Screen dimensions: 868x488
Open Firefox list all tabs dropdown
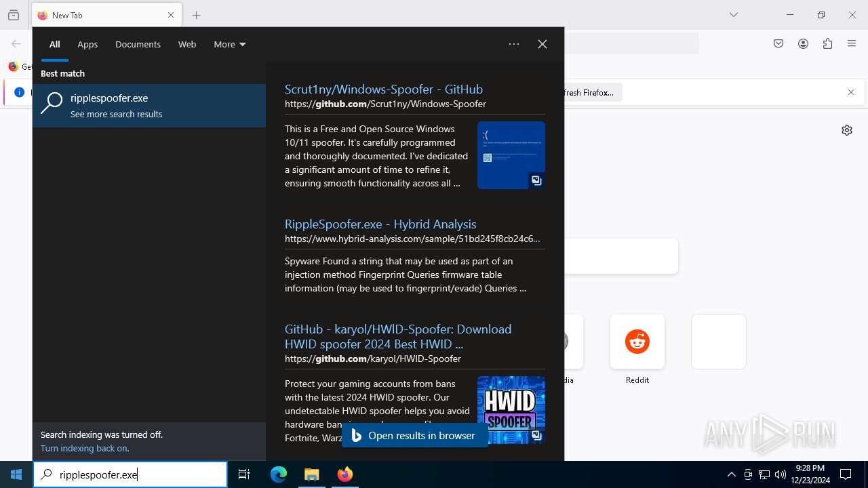pos(734,15)
